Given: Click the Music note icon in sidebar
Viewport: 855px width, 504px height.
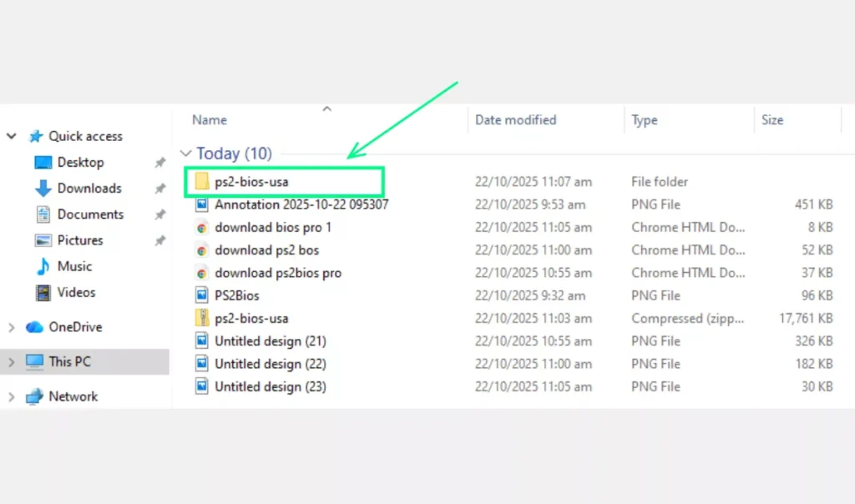Looking at the screenshot, I should 43,266.
